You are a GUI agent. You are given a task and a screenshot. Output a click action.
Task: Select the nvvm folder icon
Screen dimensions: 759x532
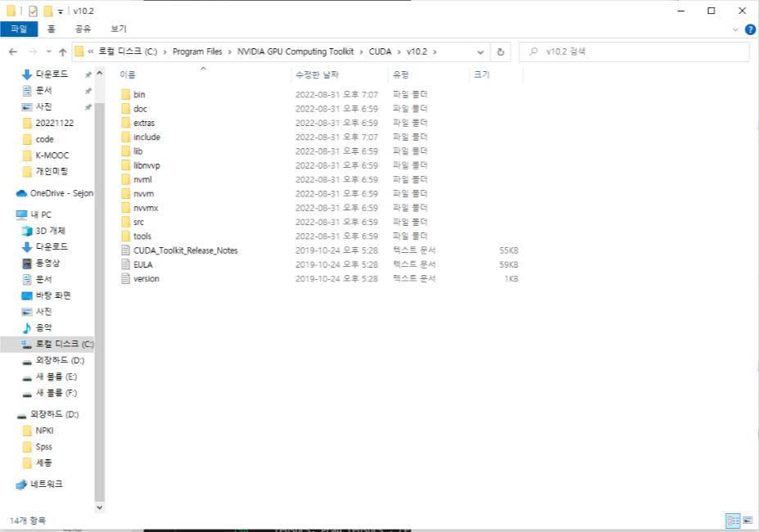click(126, 194)
